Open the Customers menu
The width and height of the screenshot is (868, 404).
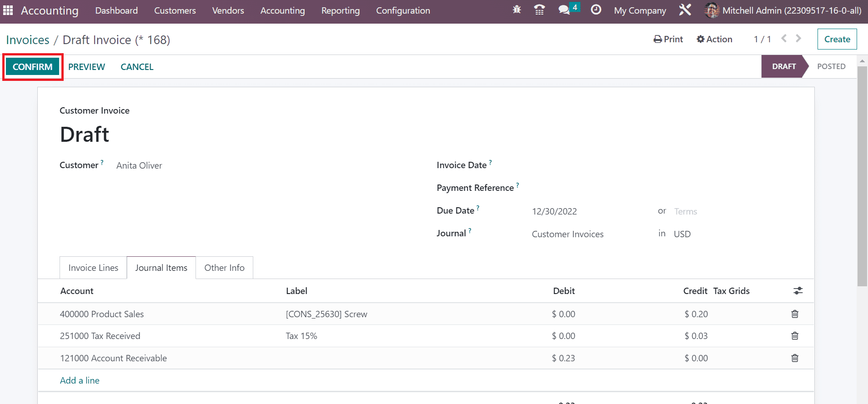(175, 10)
